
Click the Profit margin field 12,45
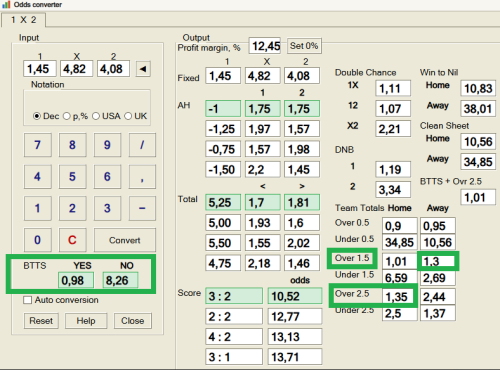(265, 46)
